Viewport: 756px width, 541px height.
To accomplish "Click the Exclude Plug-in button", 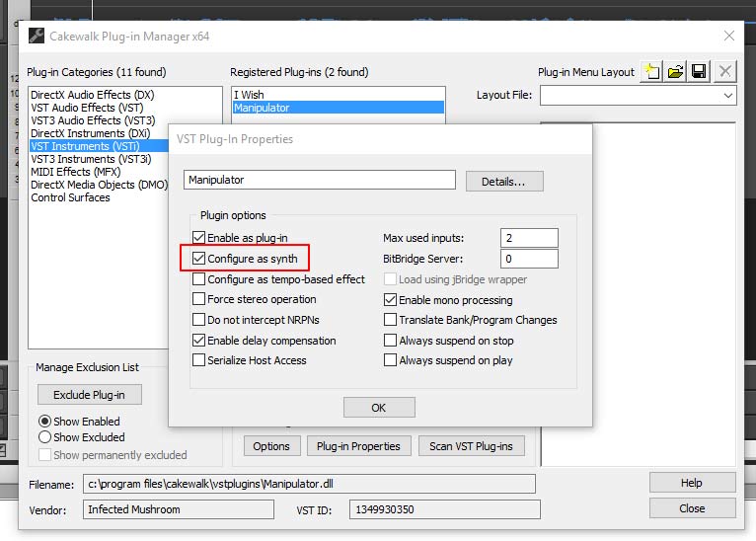I will pyautogui.click(x=89, y=395).
